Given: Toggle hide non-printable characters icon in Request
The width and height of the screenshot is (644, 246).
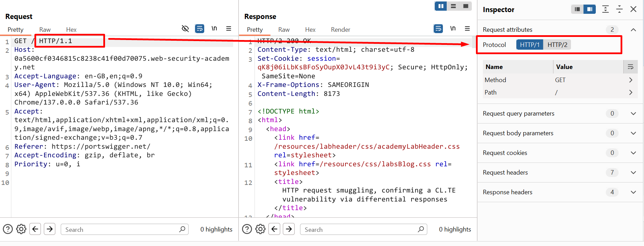Looking at the screenshot, I should coord(185,29).
